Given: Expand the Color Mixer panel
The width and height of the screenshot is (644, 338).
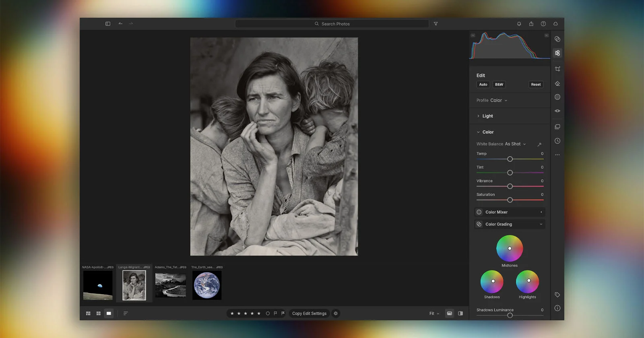Looking at the screenshot, I should click(510, 212).
